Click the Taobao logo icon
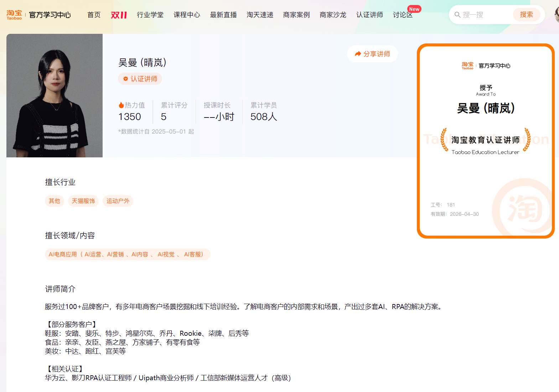 [14, 15]
